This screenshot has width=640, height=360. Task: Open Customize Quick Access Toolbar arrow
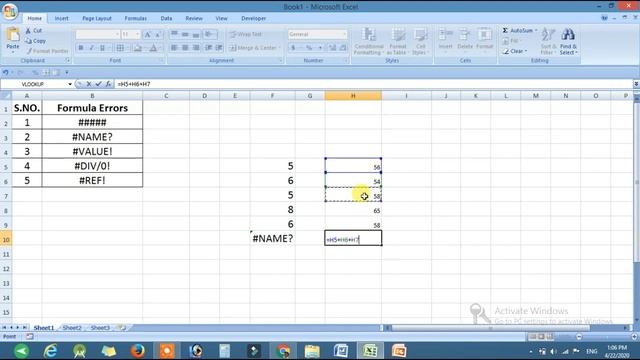67,73
